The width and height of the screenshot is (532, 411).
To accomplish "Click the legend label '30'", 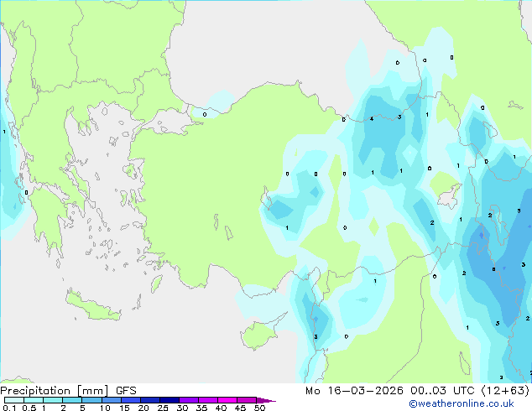I will [x=182, y=408].
